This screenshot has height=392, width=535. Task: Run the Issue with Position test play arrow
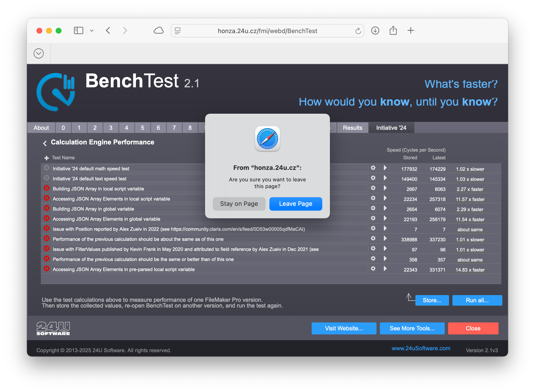[x=385, y=228]
